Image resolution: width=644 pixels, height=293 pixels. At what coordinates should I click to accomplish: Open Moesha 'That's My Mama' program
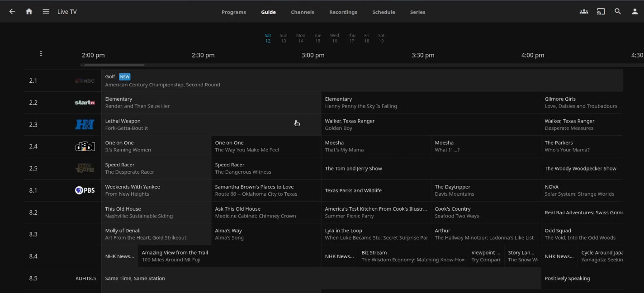376,146
